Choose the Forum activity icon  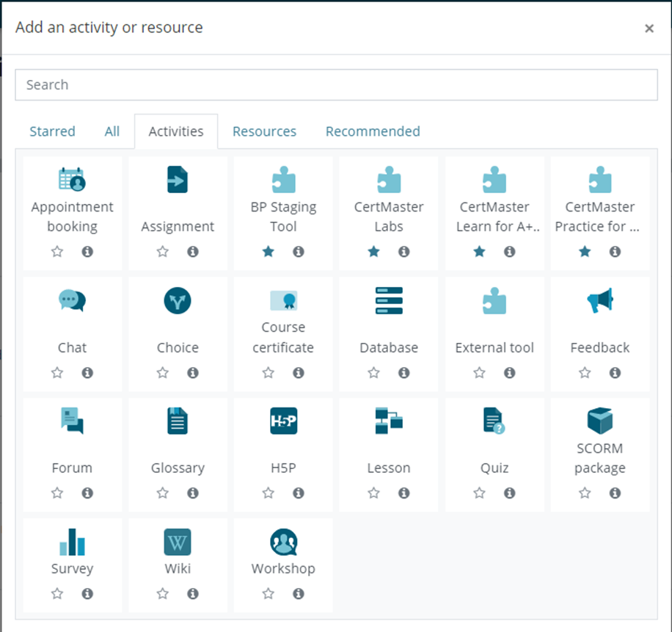(x=72, y=421)
